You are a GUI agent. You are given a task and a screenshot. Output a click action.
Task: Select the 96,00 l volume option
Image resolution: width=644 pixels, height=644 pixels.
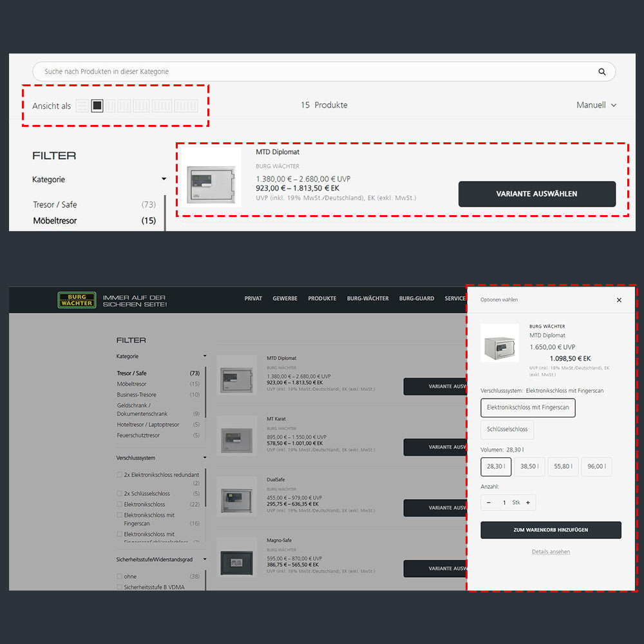(596, 466)
